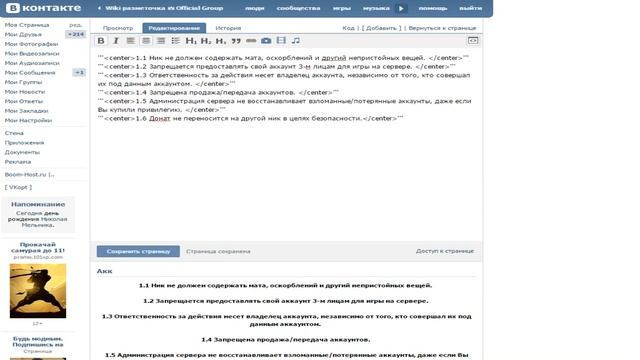Click Сохранить страницу button
Image resolution: width=640 pixels, height=360 pixels.
(x=138, y=251)
